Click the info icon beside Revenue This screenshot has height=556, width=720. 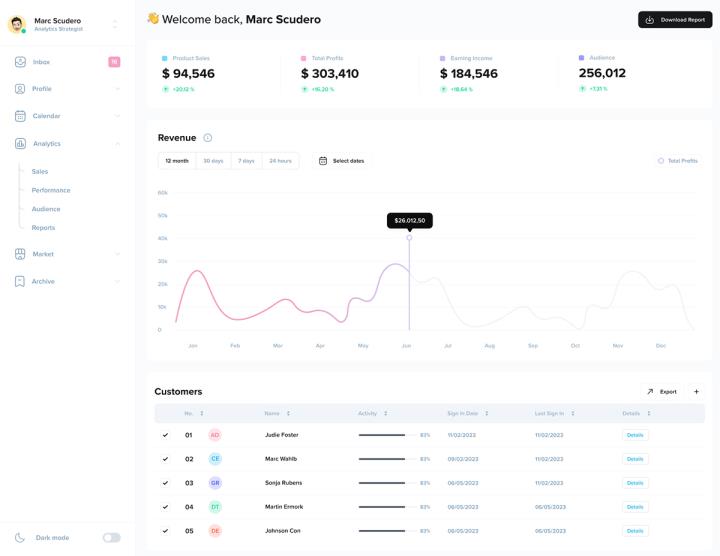coord(208,138)
